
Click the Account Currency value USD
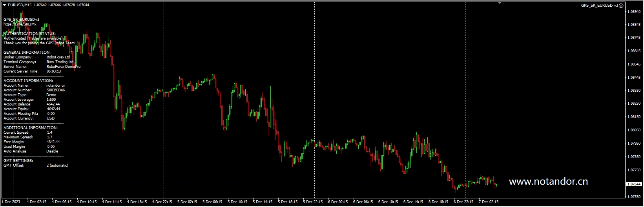point(51,118)
